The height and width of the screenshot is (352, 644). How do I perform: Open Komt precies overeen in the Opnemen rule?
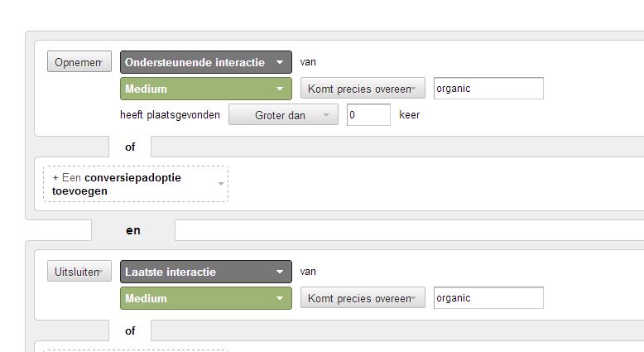pos(363,89)
